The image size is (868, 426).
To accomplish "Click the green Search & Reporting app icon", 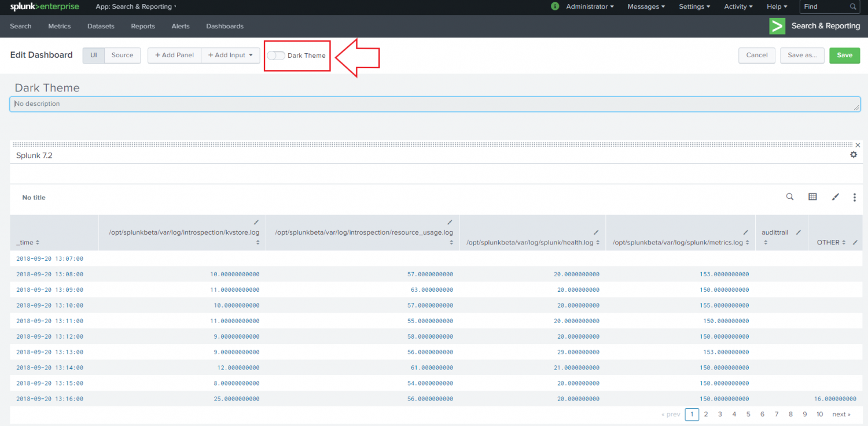I will 777,26.
